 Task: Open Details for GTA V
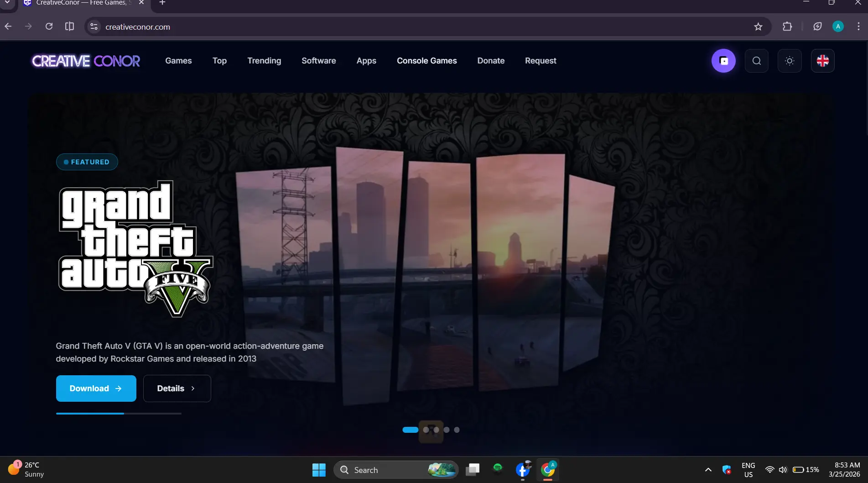pyautogui.click(x=177, y=388)
